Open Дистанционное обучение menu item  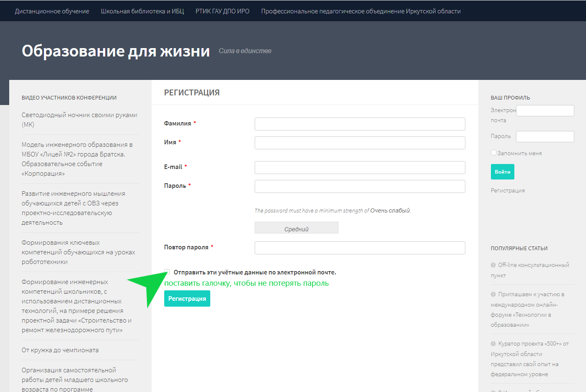click(x=52, y=11)
